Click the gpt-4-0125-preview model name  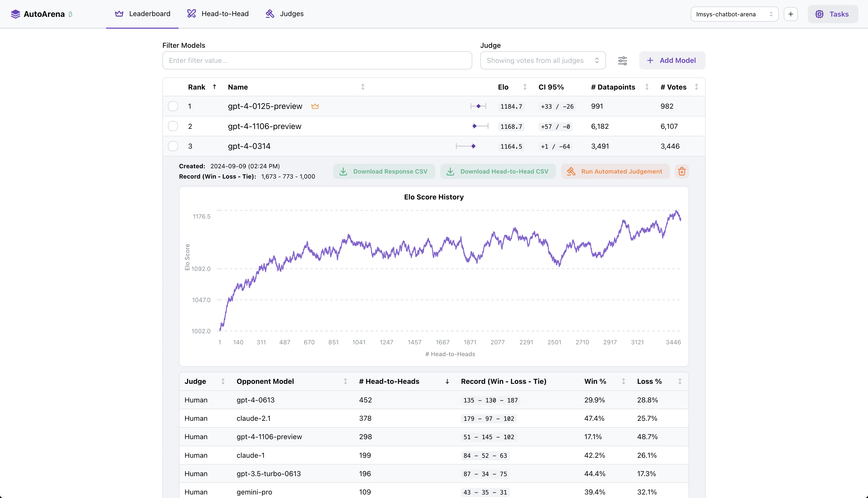tap(265, 106)
